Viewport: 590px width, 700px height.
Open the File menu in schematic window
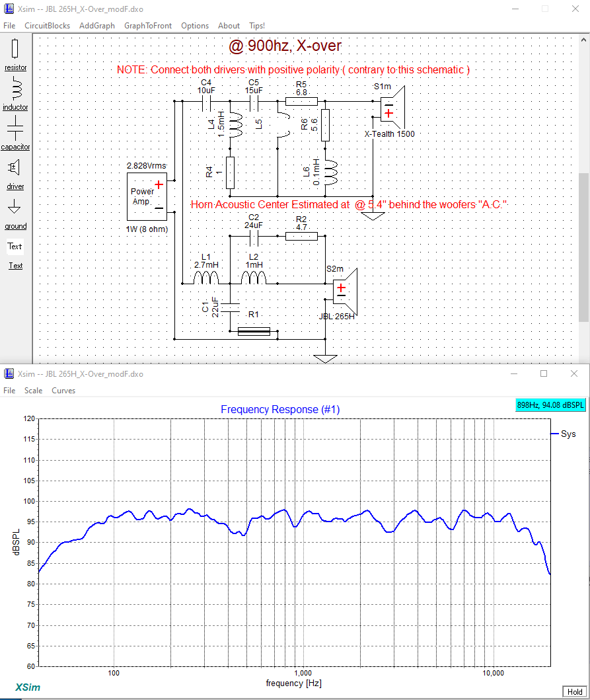(9, 26)
